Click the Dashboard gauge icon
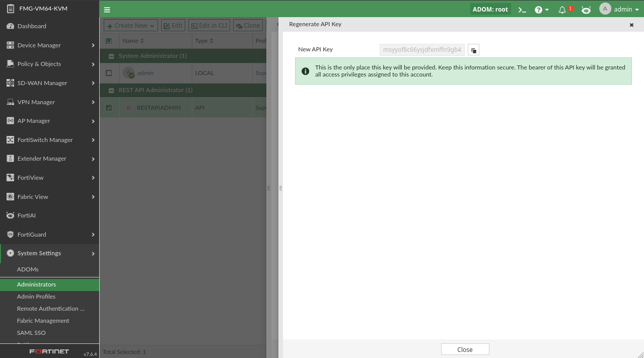Screen dimensions: 644x358 [10, 26]
